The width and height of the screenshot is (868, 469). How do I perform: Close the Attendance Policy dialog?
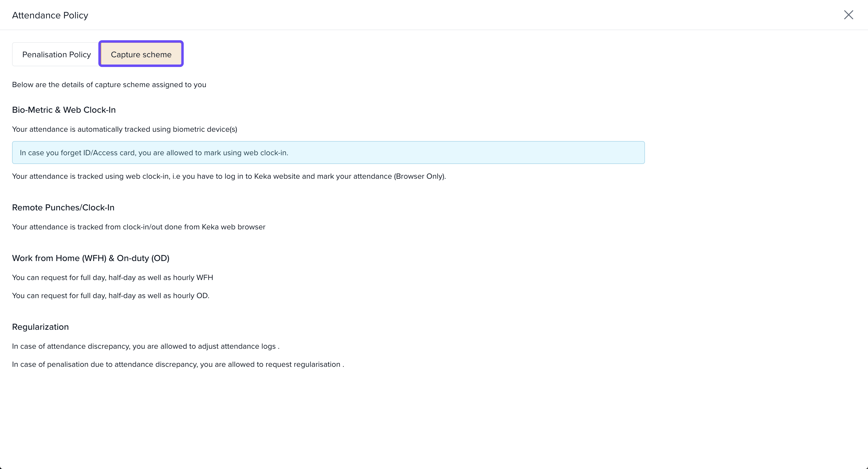point(848,15)
